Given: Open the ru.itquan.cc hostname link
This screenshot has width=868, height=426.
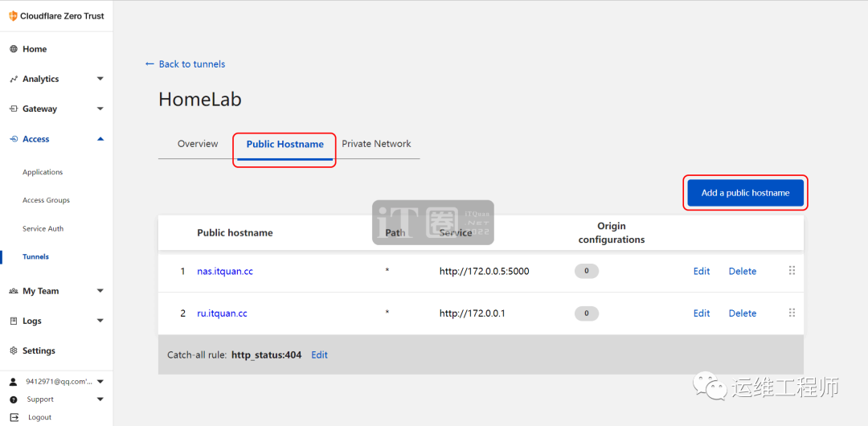Looking at the screenshot, I should tap(222, 313).
